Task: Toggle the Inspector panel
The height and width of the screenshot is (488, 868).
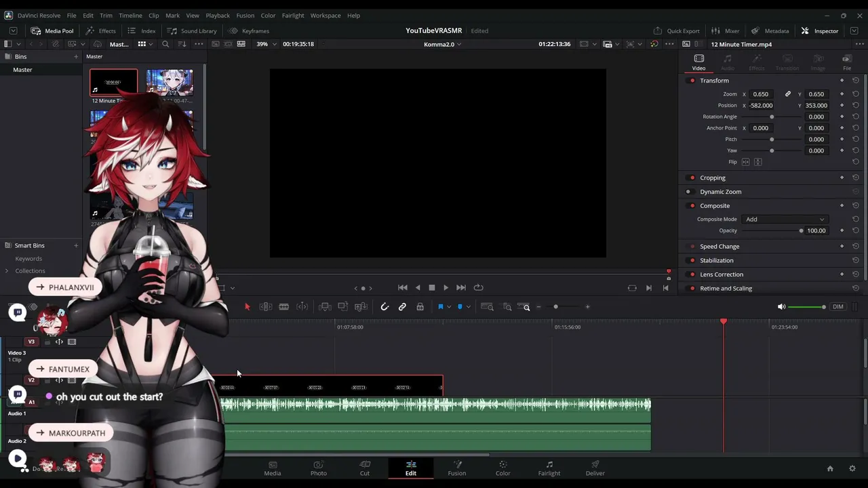Action: coord(819,30)
